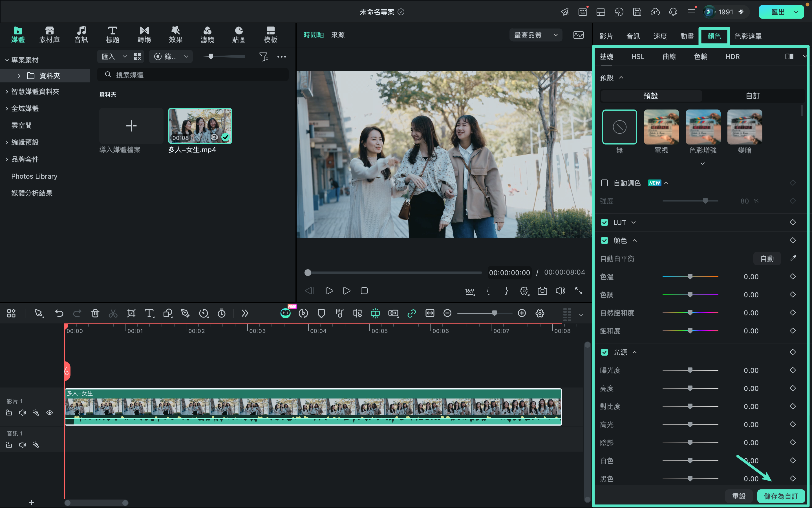Uncheck the 光源 section checkbox

pos(604,352)
